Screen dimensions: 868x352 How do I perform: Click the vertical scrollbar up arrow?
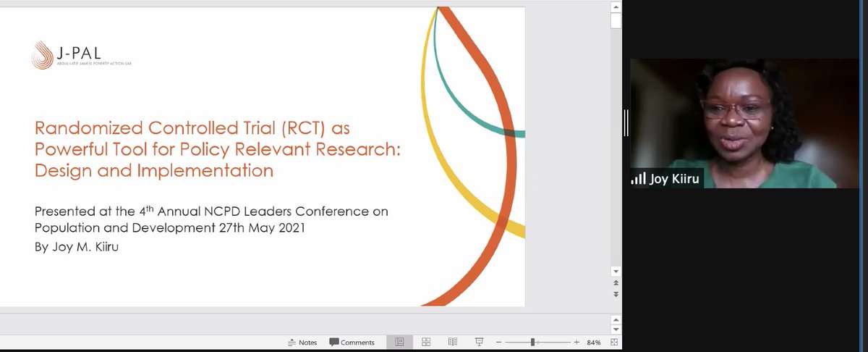[616, 7]
